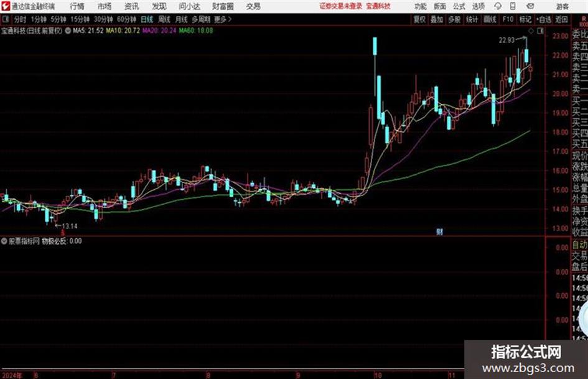
Task: Open the message envelope icon
Action: click(x=530, y=6)
